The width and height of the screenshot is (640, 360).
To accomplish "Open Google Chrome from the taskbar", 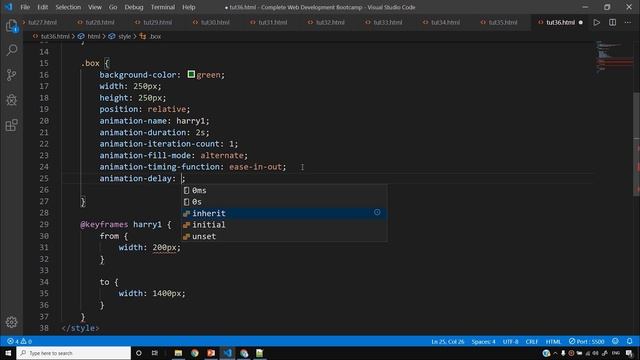I will tap(195, 353).
